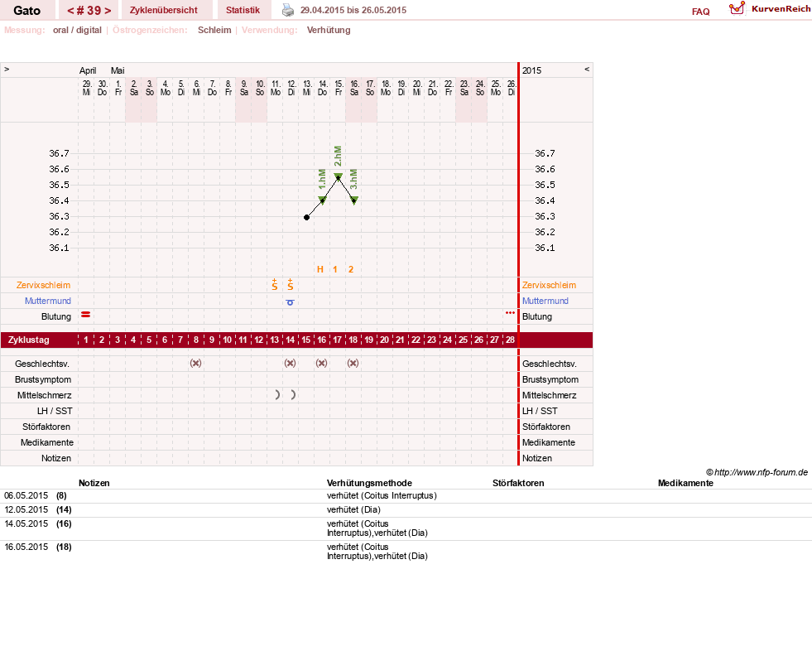
Task: Click the intercourse marker on cycle day 18
Action: coord(353,364)
